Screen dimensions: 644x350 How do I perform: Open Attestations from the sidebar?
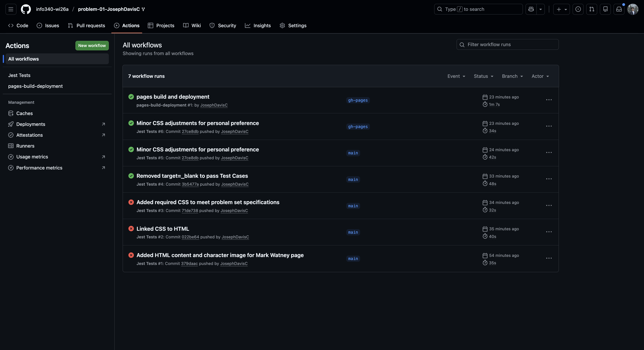30,135
